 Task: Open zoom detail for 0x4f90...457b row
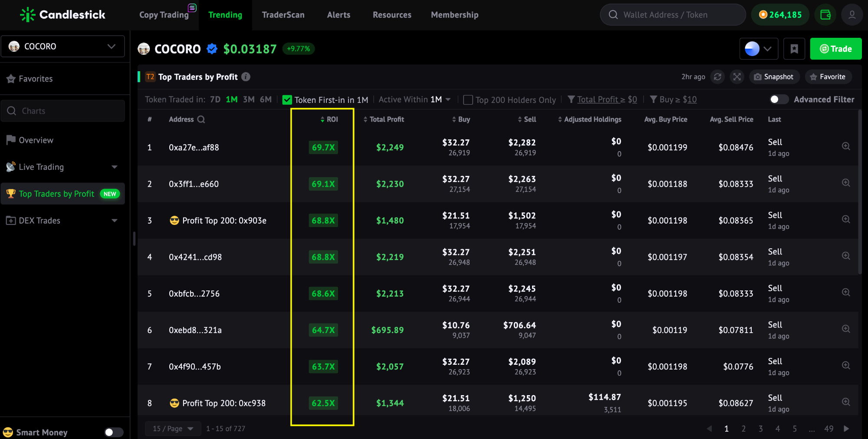point(846,365)
